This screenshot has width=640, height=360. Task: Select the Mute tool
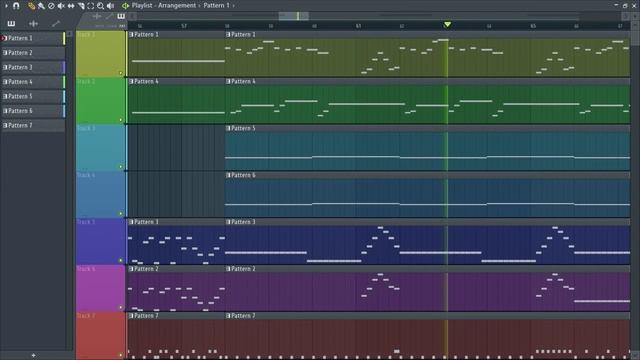pyautogui.click(x=61, y=6)
